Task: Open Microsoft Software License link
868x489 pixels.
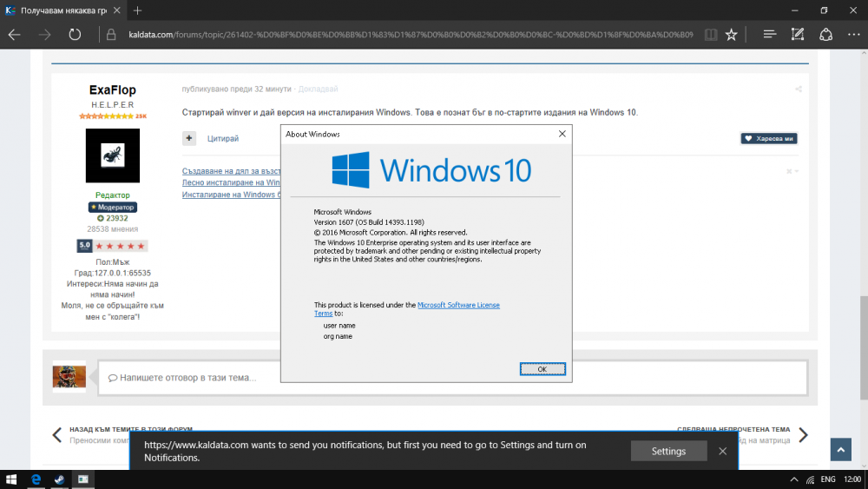Action: pos(458,305)
